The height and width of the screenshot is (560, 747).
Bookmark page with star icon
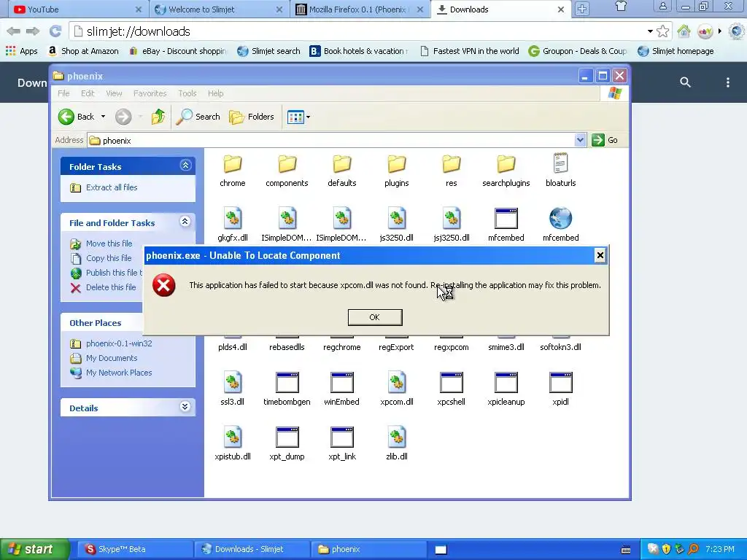pos(662,31)
